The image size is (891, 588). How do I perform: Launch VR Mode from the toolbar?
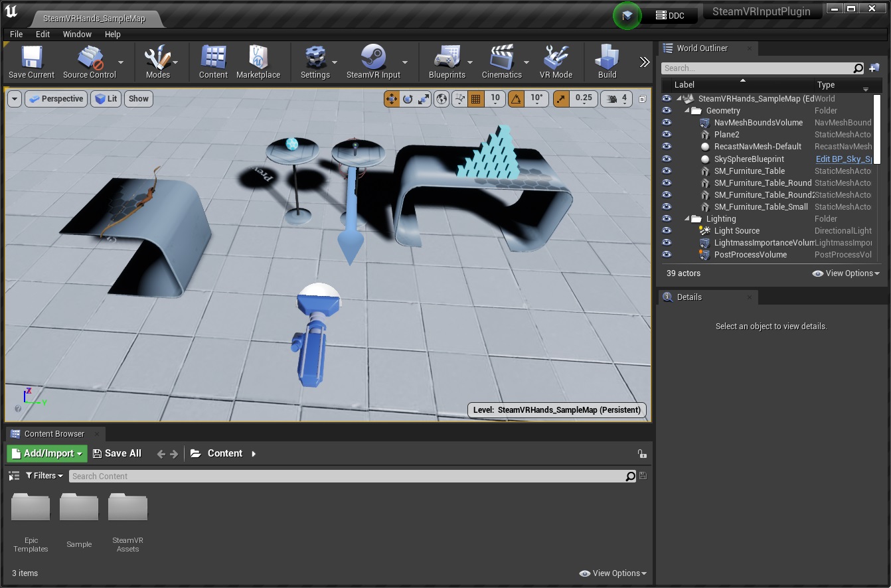556,58
